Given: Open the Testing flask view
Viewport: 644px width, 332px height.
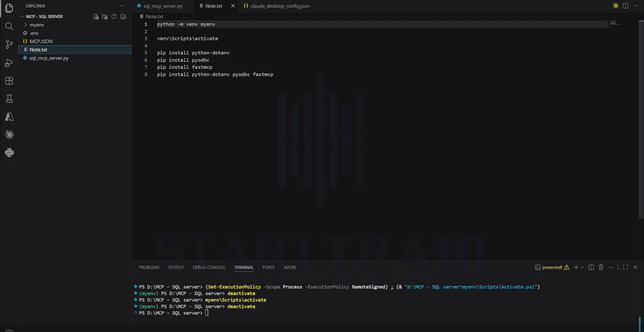Looking at the screenshot, I should pos(9,99).
